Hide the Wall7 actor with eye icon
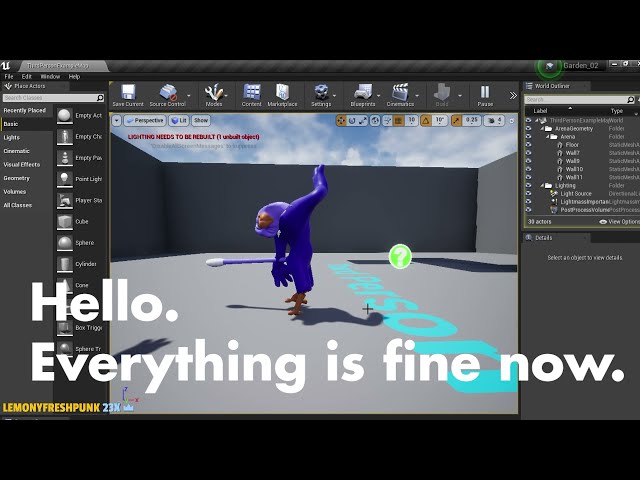 click(529, 153)
